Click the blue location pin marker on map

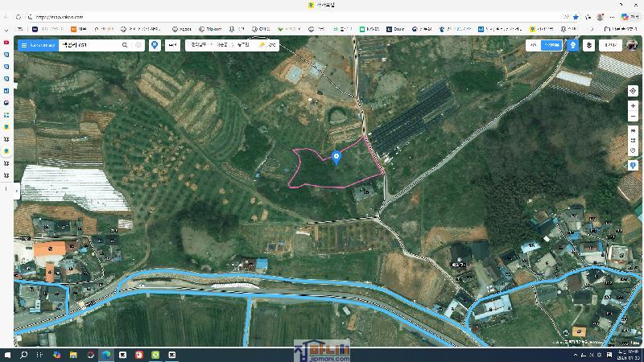(336, 157)
